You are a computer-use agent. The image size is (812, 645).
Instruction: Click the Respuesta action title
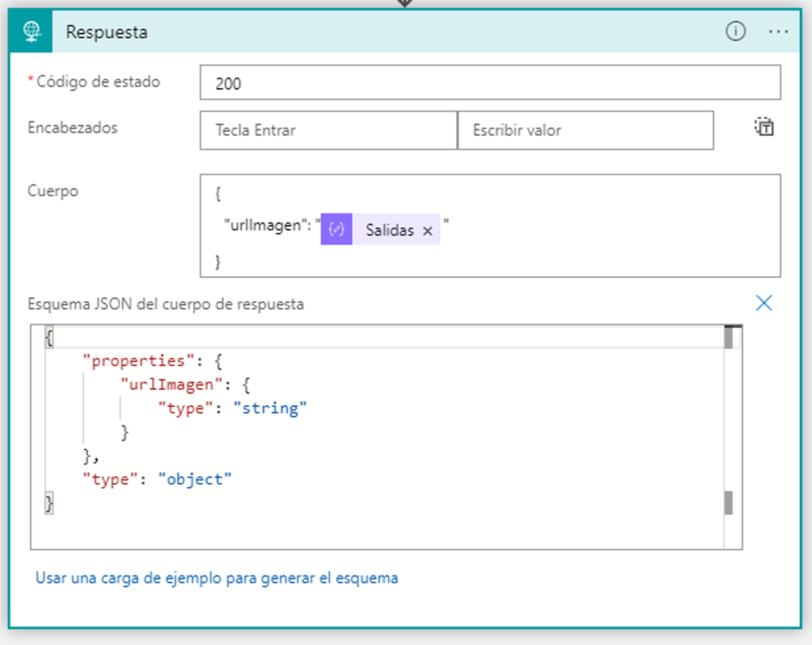(106, 32)
